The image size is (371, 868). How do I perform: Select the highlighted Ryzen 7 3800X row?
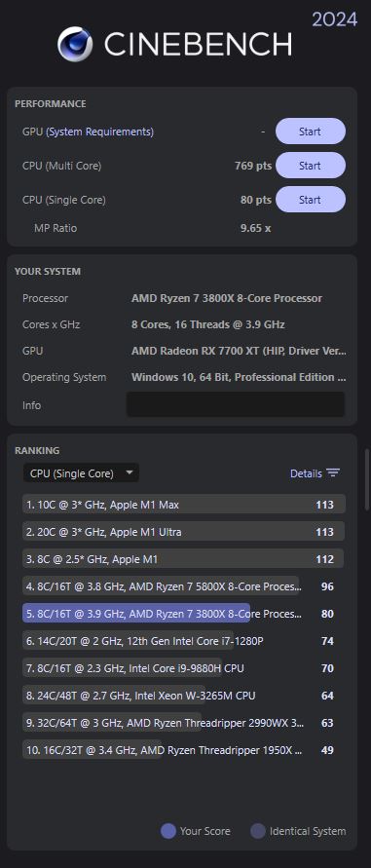tap(184, 614)
